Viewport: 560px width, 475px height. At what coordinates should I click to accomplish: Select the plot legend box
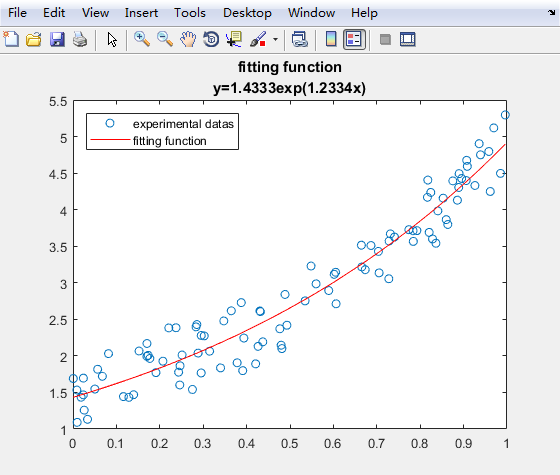162,131
